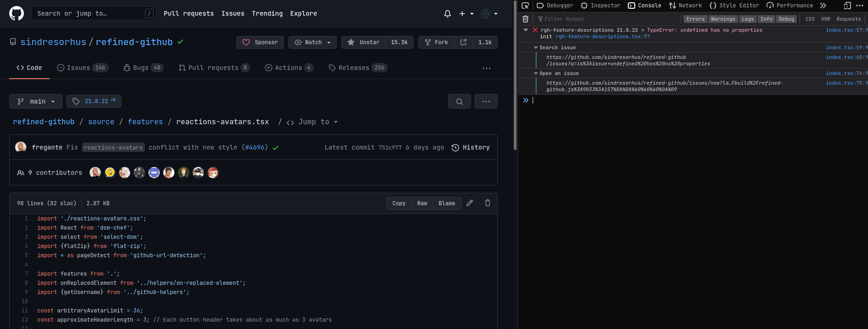Go to the features breadcrumb folder
Image resolution: width=868 pixels, height=329 pixels.
coord(145,122)
